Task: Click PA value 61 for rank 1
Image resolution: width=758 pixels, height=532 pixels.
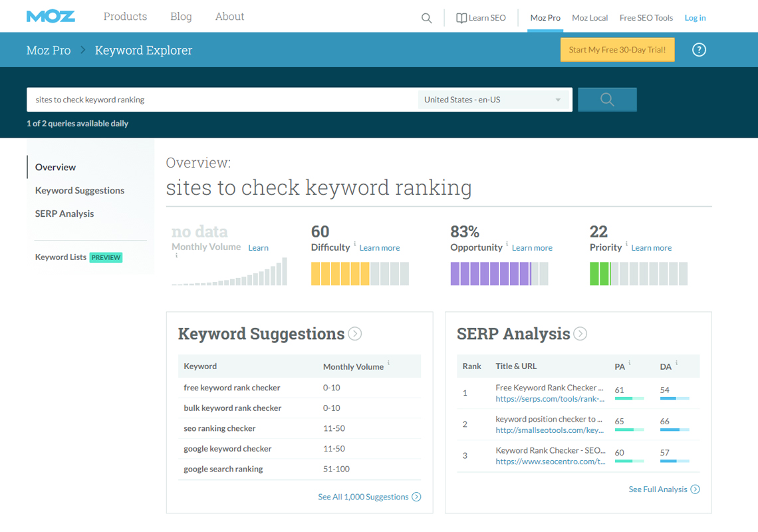Action: click(x=619, y=390)
